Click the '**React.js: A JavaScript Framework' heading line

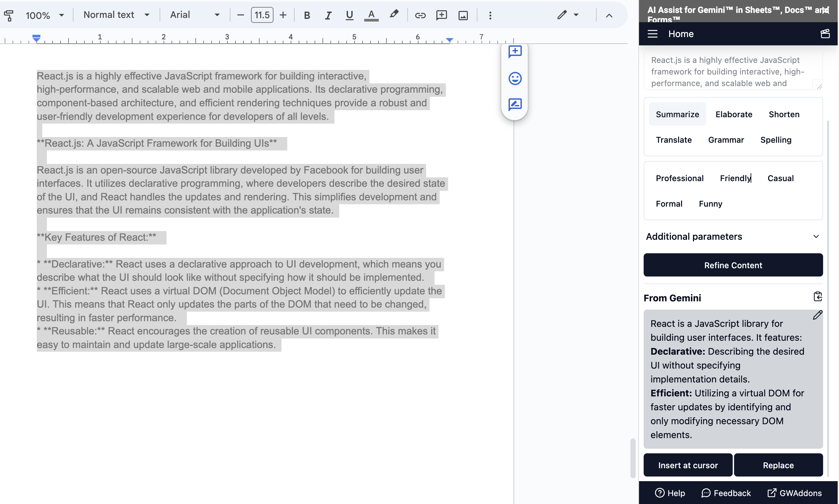click(157, 143)
